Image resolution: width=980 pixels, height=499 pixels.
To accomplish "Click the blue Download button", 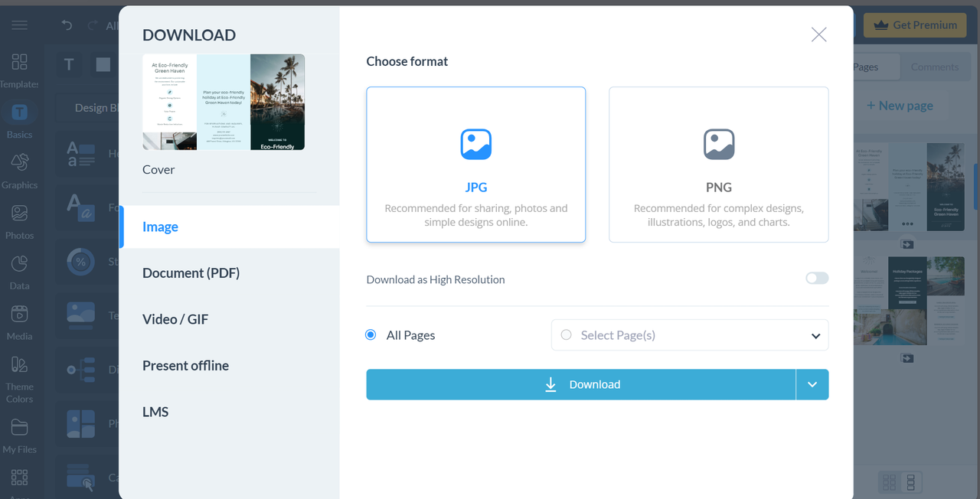I will [581, 384].
